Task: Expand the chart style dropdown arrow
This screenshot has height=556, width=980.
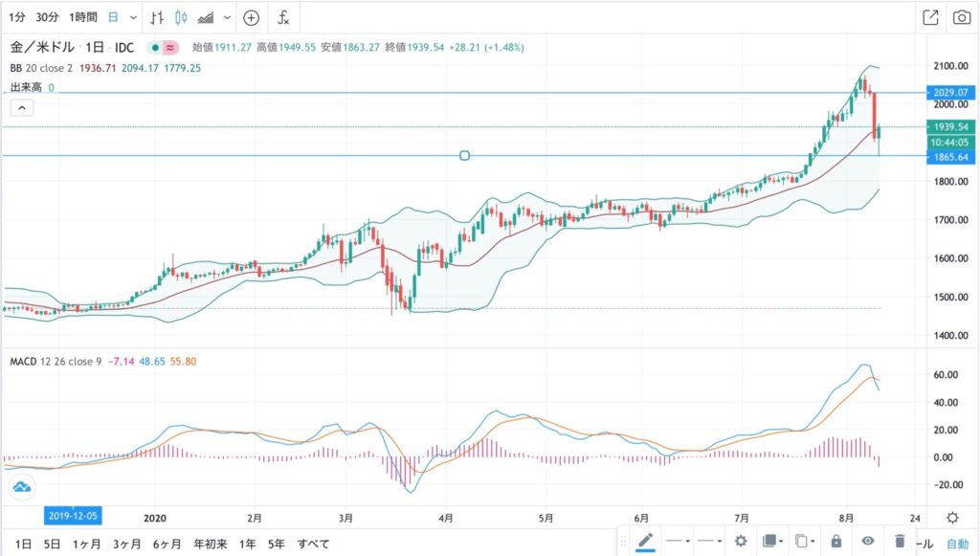Action: click(x=226, y=17)
